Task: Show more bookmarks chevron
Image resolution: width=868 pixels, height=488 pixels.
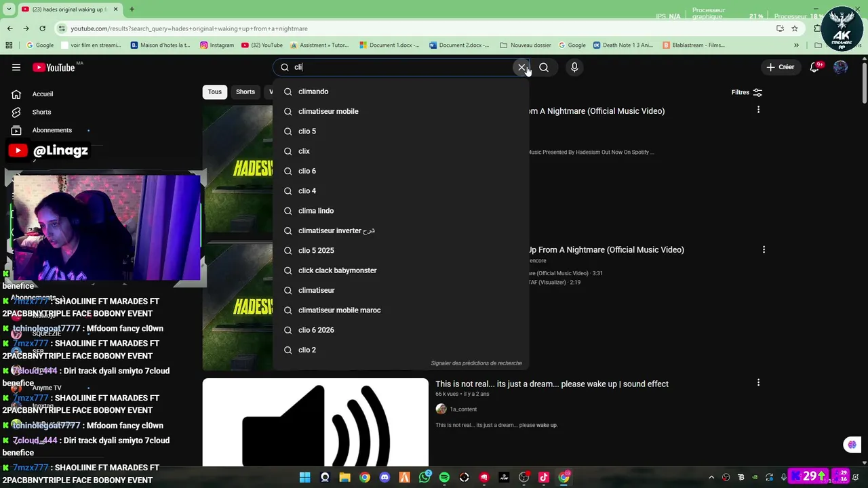Action: pyautogui.click(x=796, y=45)
